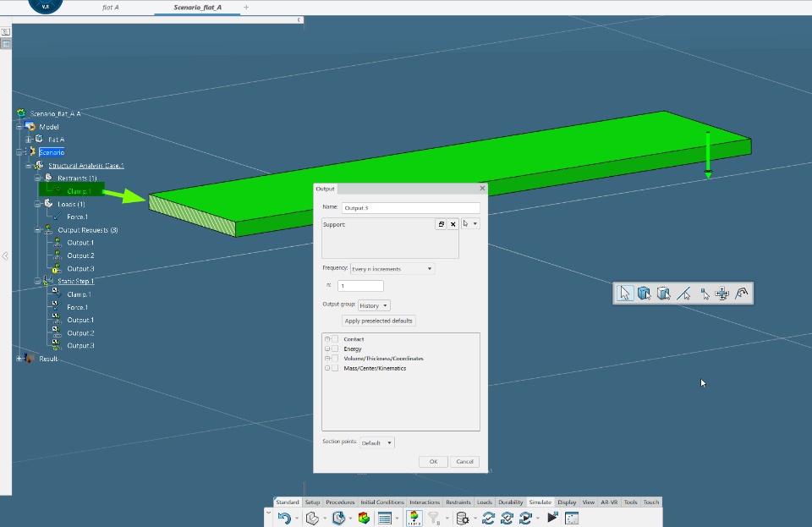The image size is (812, 527).
Task: Click the Support panel window icon
Action: coord(441,224)
